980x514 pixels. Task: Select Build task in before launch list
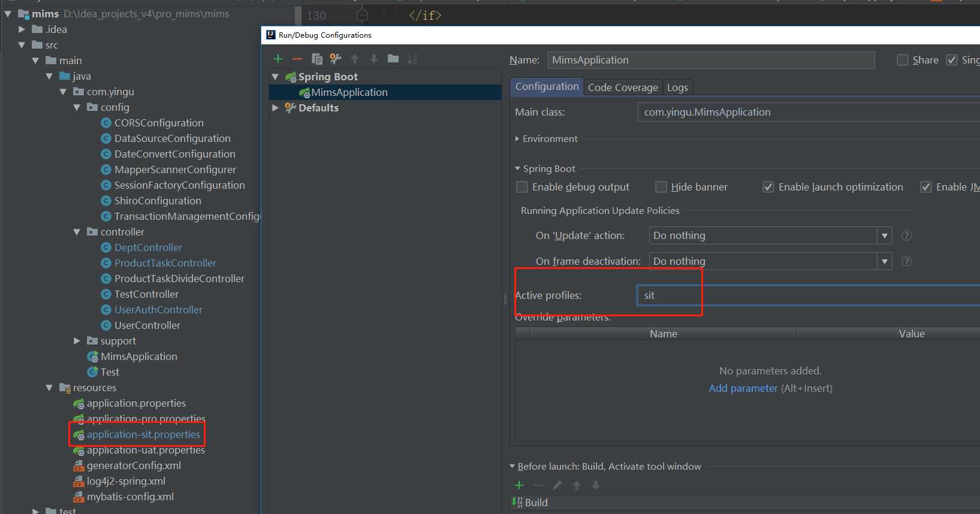[530, 503]
